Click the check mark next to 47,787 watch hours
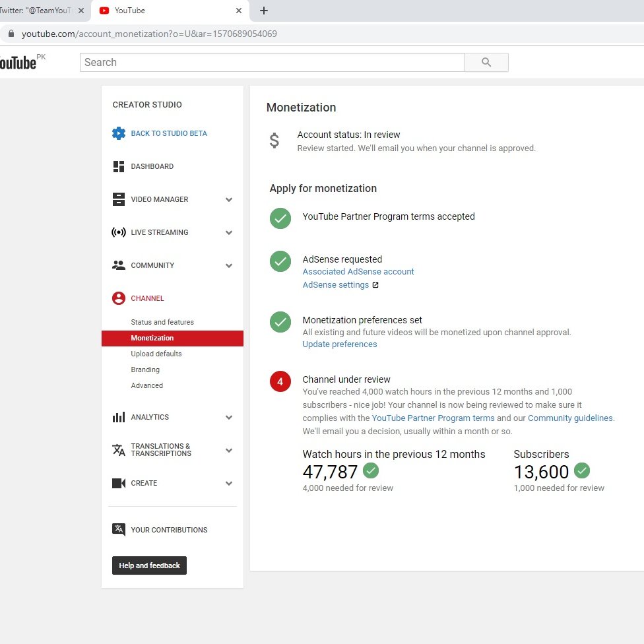This screenshot has height=644, width=644. [x=371, y=470]
